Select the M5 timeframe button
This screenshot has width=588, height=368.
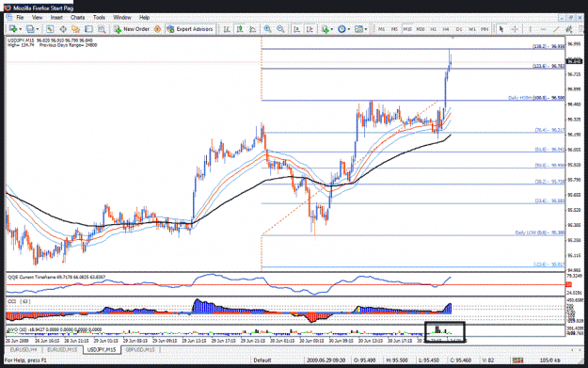394,29
